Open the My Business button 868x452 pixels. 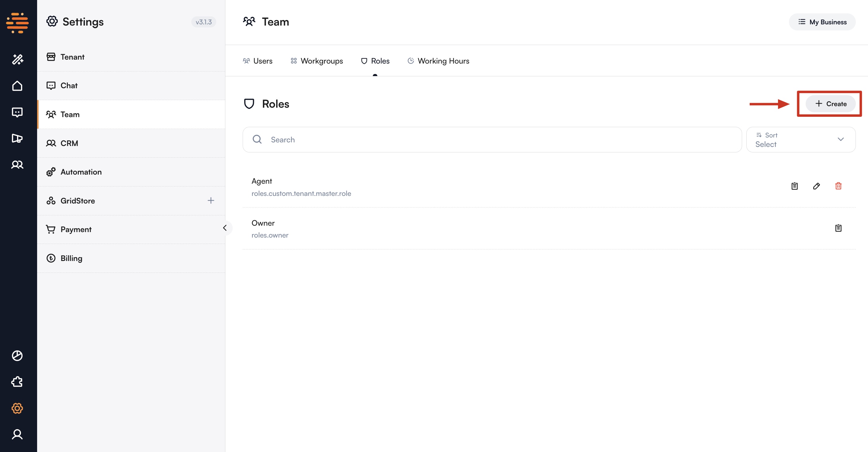[822, 22]
